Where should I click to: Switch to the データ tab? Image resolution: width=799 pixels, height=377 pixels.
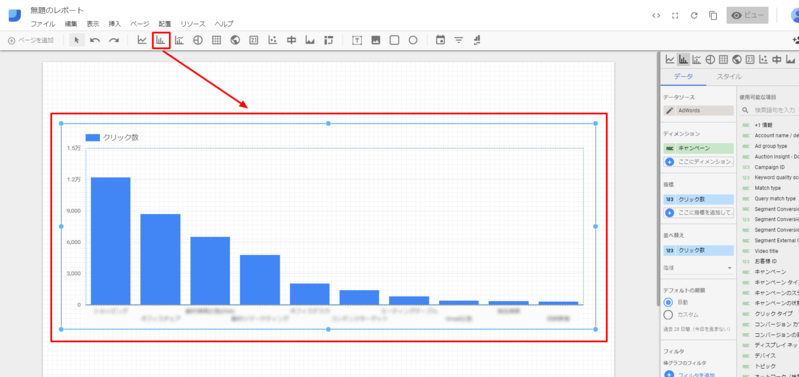(683, 77)
